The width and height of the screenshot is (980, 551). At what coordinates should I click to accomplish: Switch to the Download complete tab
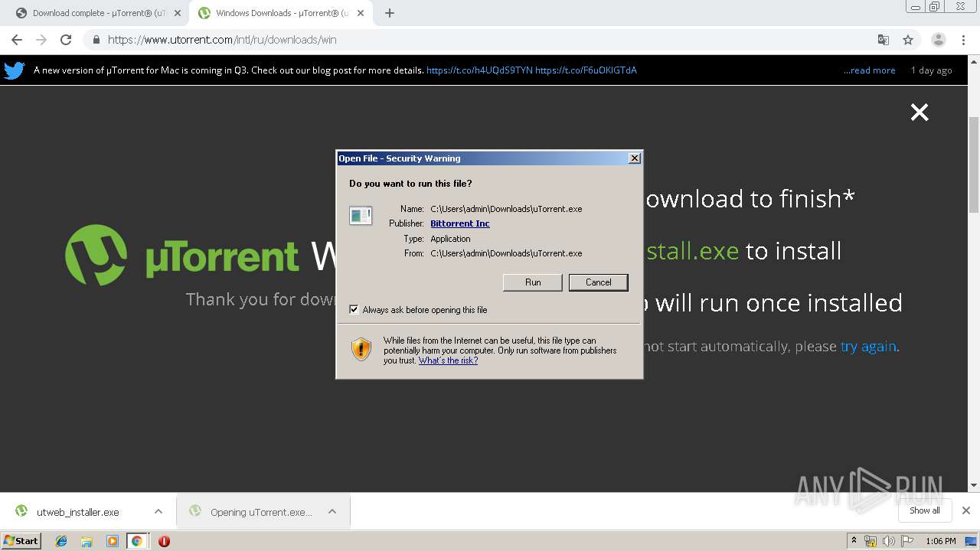tap(98, 13)
